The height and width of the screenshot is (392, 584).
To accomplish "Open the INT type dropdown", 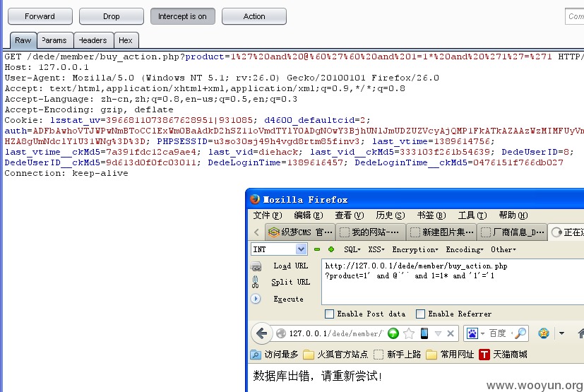I will (301, 249).
